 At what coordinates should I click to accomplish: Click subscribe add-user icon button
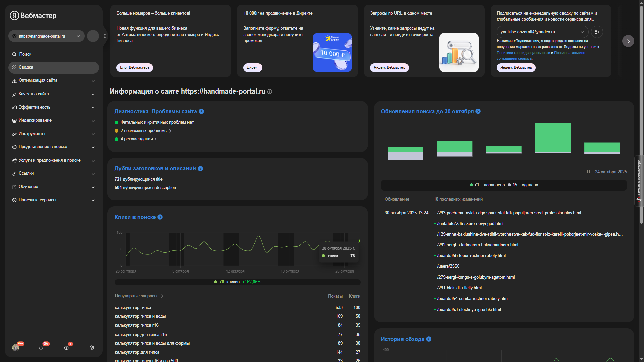point(597,32)
